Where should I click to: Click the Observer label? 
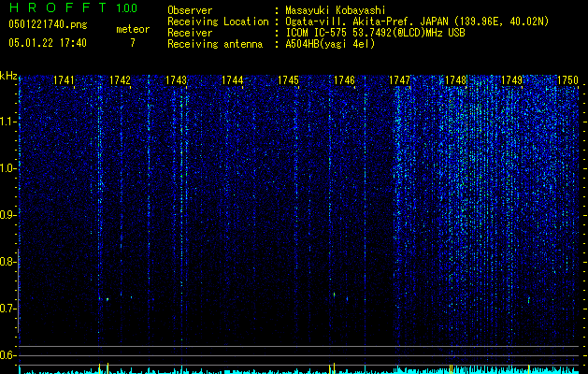click(190, 10)
